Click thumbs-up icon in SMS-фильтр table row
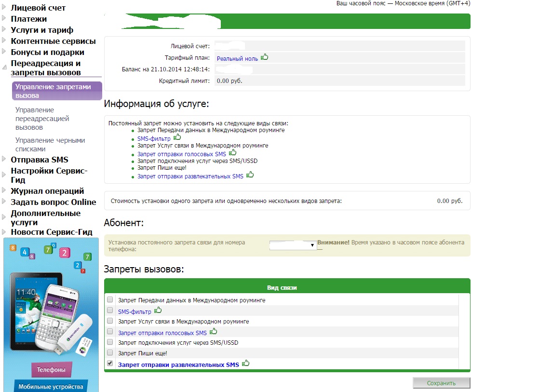The height and width of the screenshot is (392, 539). tap(158, 311)
